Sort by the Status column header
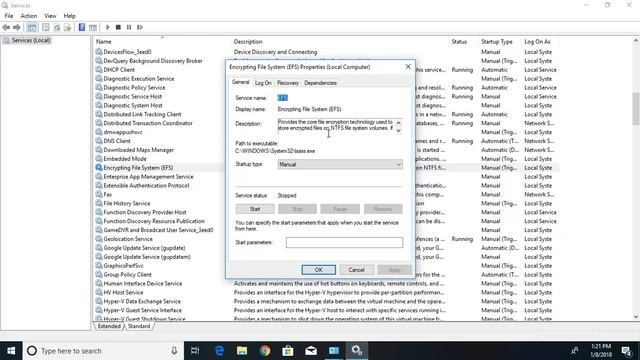This screenshot has height=360, width=640. coord(463,42)
